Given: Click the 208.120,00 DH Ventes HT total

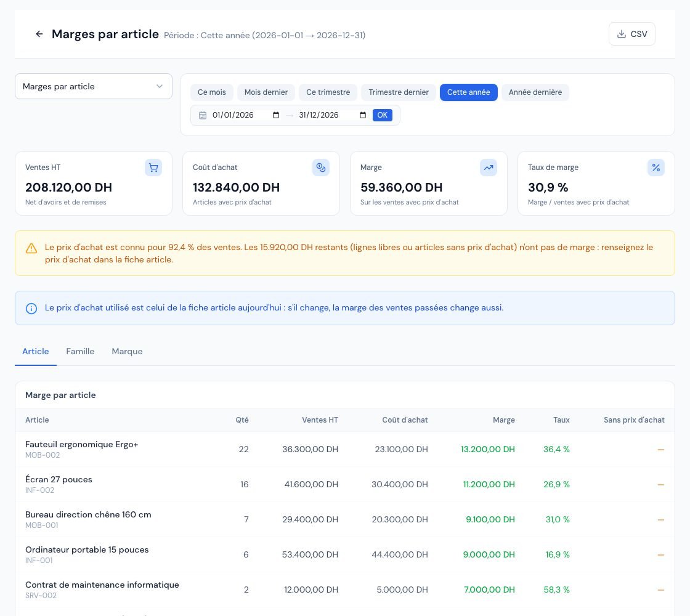Looking at the screenshot, I should 68,187.
